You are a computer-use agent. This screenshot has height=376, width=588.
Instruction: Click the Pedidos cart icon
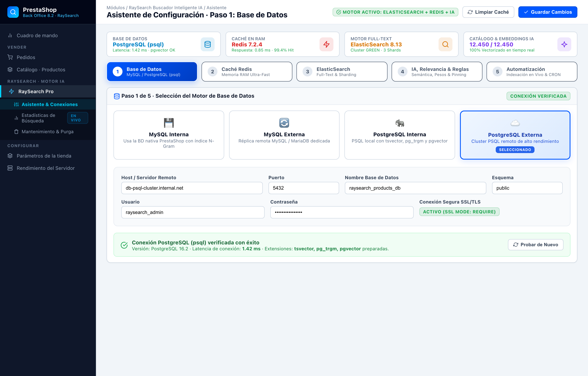[10, 57]
